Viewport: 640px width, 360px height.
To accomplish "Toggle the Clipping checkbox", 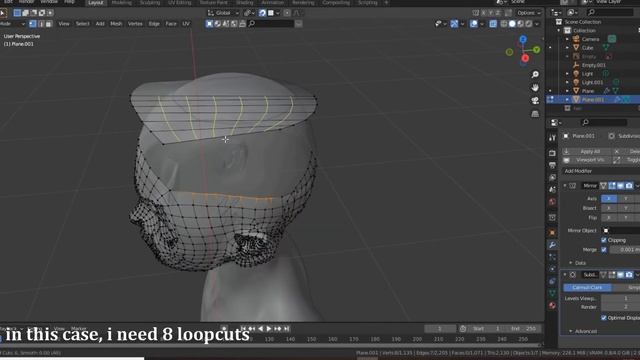I will point(604,240).
